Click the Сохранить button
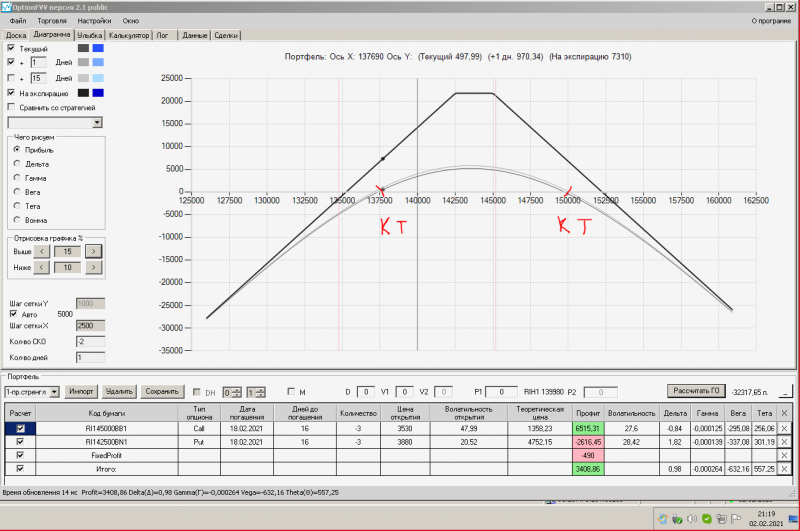800x531 pixels. pos(162,392)
